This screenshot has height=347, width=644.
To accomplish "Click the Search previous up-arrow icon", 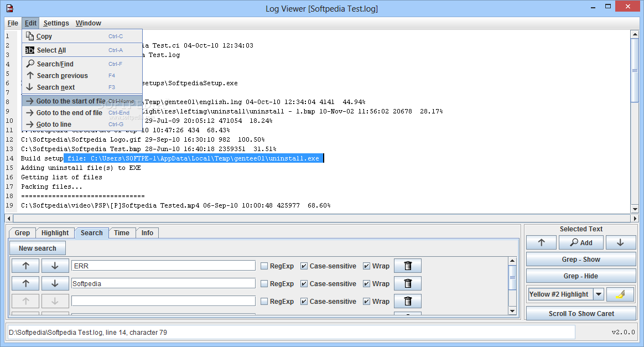I will pos(30,76).
